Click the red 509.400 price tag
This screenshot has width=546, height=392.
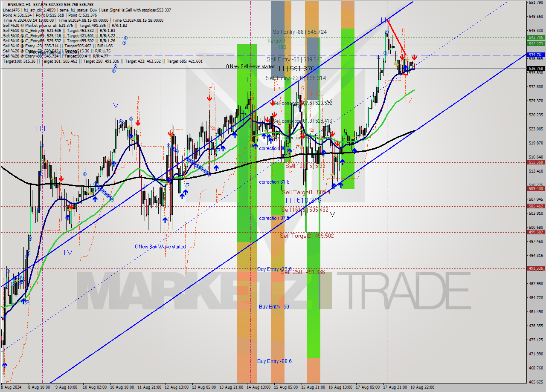point(536,188)
